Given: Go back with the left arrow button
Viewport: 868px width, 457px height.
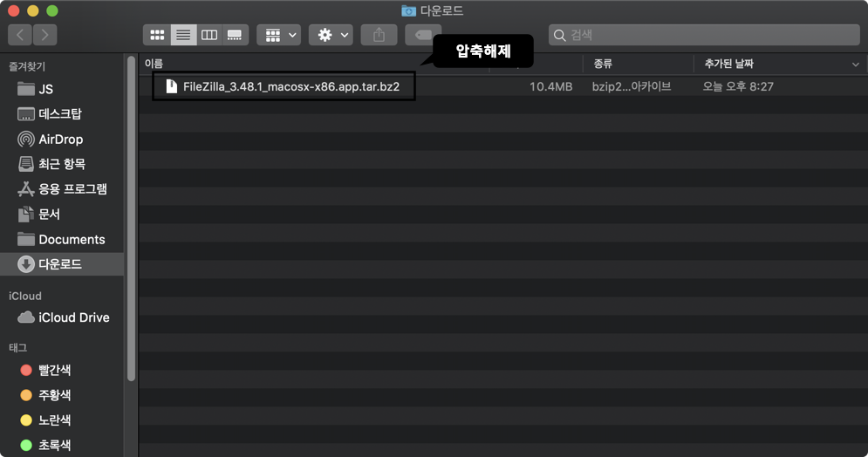Looking at the screenshot, I should pos(20,35).
